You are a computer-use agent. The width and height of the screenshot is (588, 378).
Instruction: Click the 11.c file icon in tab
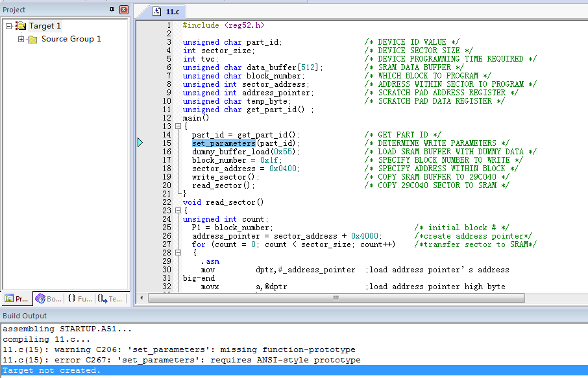[157, 12]
